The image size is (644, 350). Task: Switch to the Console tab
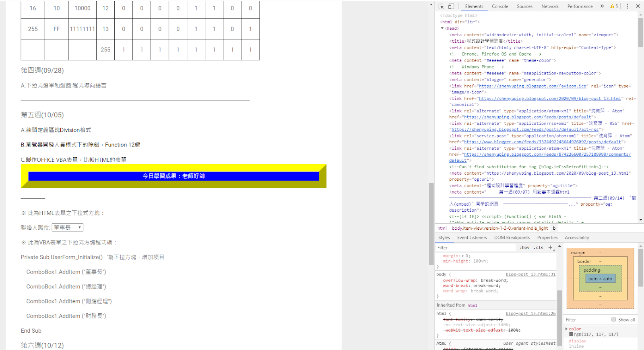(x=500, y=6)
